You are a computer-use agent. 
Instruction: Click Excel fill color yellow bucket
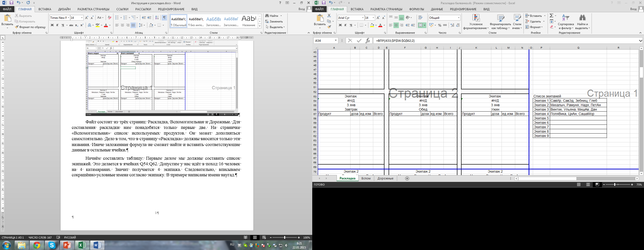[372, 25]
